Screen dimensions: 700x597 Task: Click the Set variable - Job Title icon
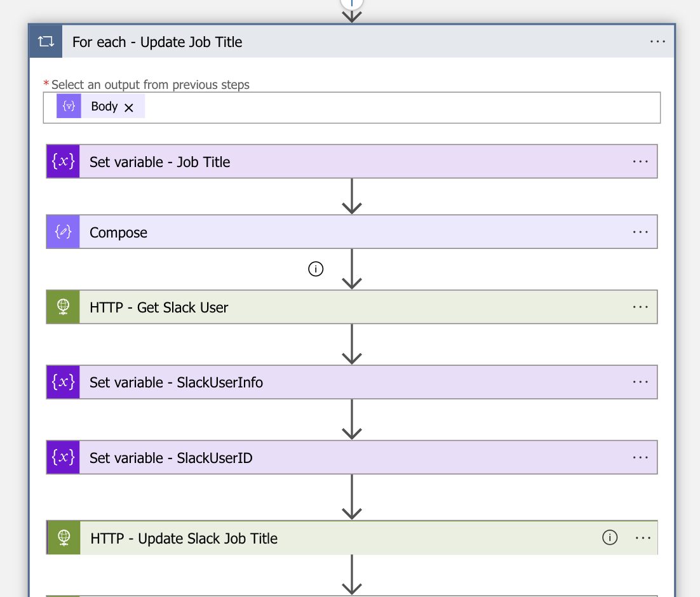63,161
